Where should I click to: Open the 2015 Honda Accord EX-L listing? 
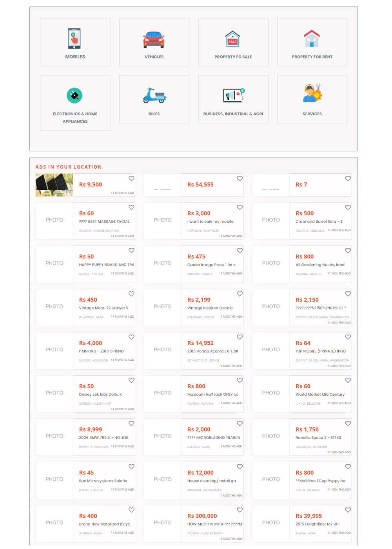click(x=212, y=351)
